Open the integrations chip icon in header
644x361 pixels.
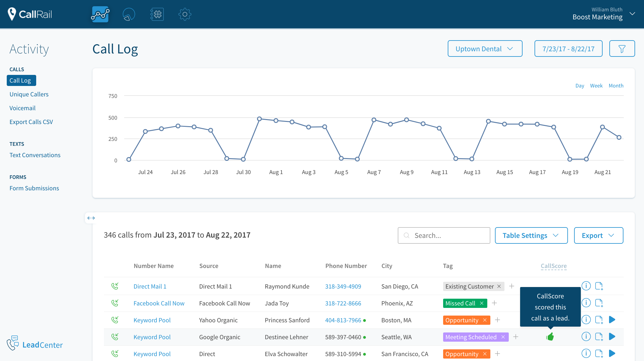157,14
